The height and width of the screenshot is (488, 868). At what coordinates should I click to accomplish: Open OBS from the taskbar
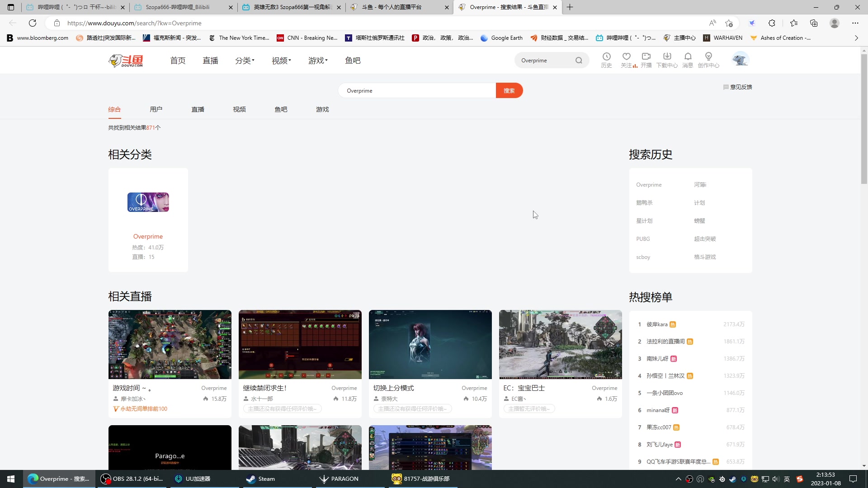(x=132, y=479)
